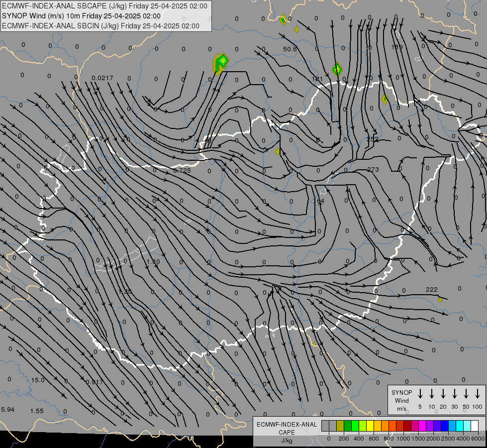Click the map value 222
Viewport: 487px width, 448px height.
point(432,289)
